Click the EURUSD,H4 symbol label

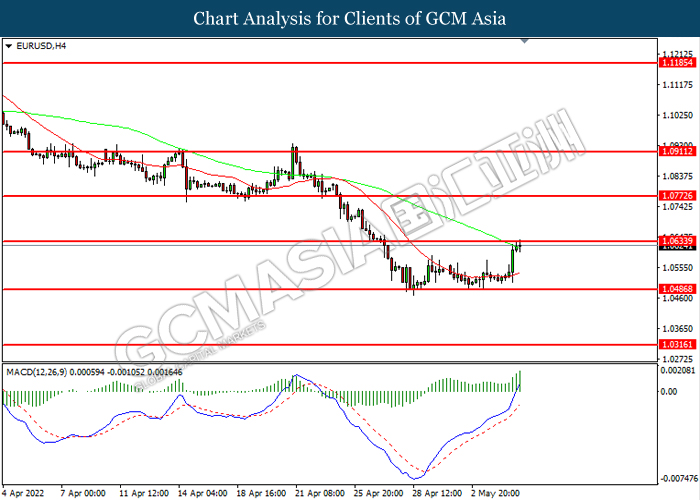click(41, 46)
